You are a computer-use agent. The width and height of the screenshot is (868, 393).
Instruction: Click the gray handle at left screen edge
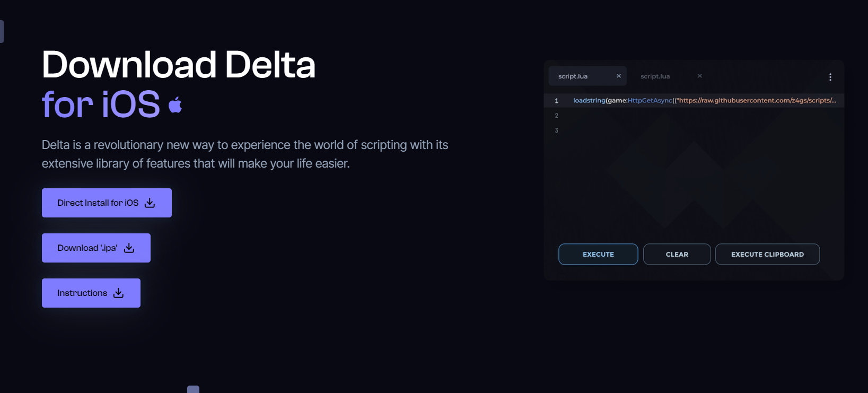pyautogui.click(x=2, y=31)
